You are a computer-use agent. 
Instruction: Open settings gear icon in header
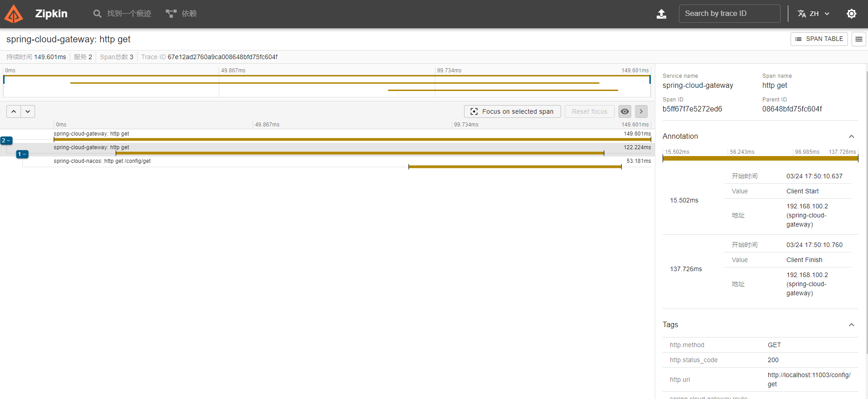(x=851, y=14)
